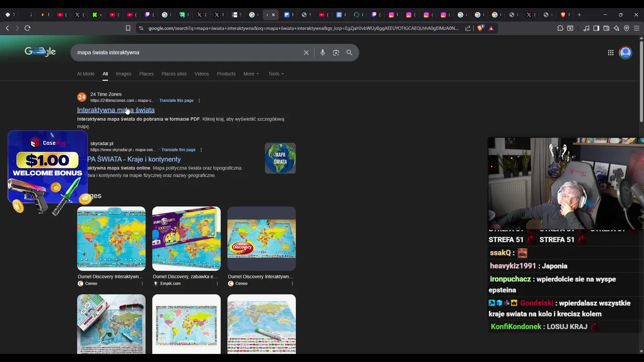
Task: Switch to Places sites search tab
Action: point(174,74)
